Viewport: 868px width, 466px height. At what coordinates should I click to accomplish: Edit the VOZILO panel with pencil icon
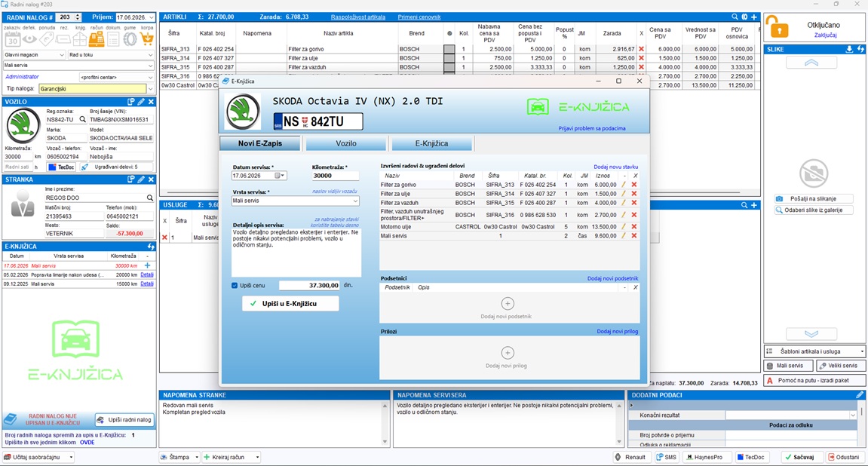(141, 102)
